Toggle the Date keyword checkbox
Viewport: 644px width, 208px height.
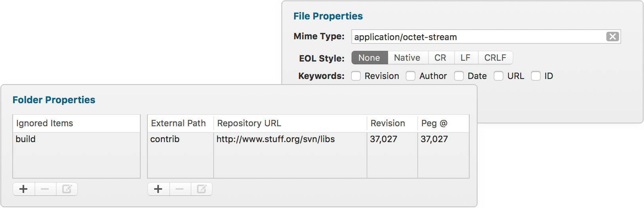pos(459,76)
